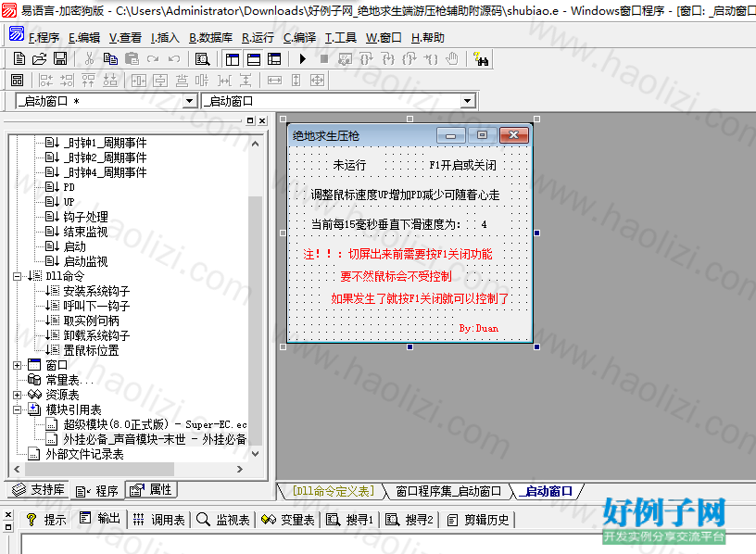Select 外部文件记录表 tree item

coord(84,454)
